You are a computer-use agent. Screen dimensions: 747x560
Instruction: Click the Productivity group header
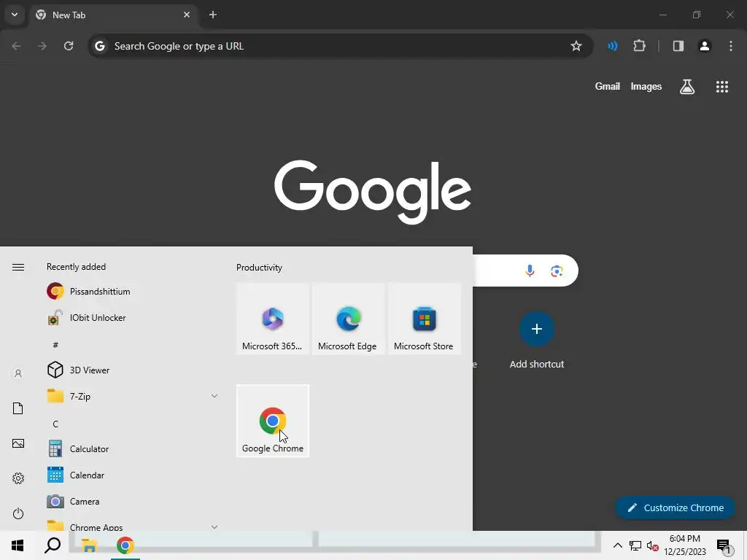(259, 268)
